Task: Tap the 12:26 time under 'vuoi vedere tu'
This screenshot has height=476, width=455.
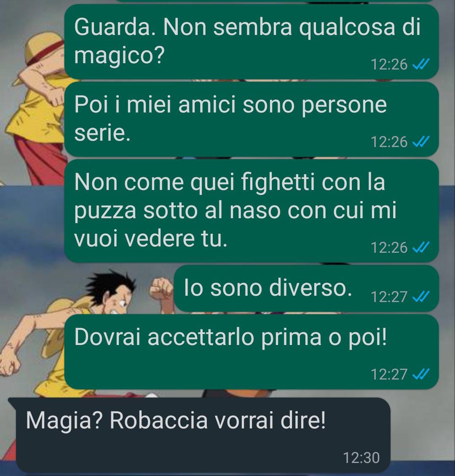Action: 389,247
